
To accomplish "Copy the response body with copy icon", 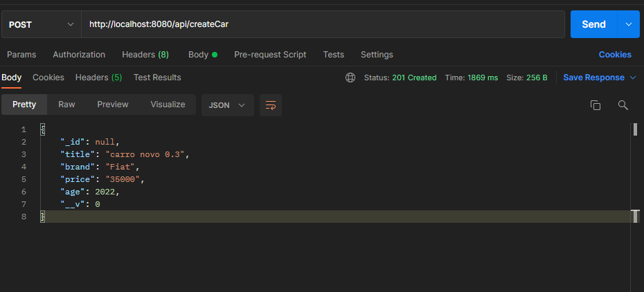I will [x=595, y=105].
